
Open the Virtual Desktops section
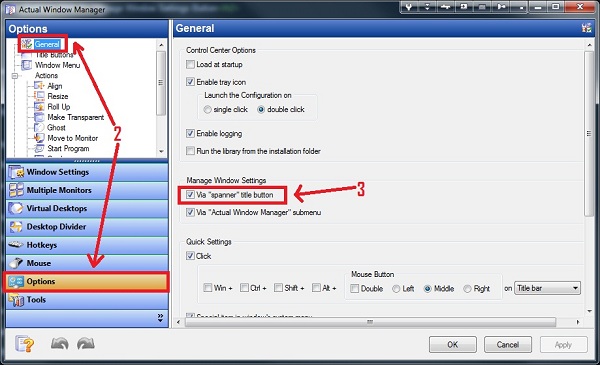[x=87, y=208]
